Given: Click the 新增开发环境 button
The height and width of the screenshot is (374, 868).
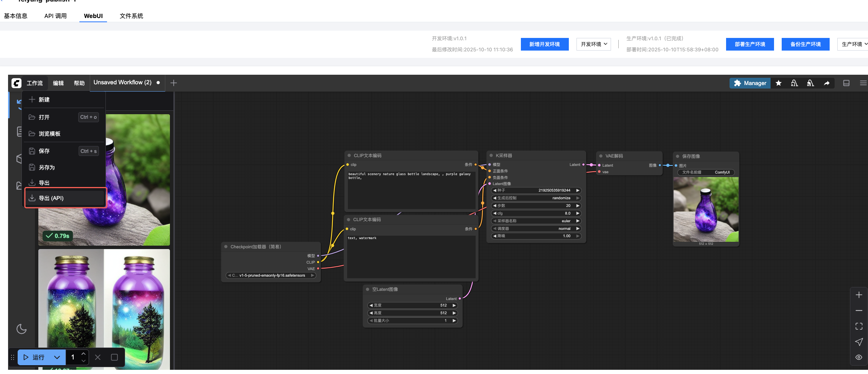Looking at the screenshot, I should (544, 44).
